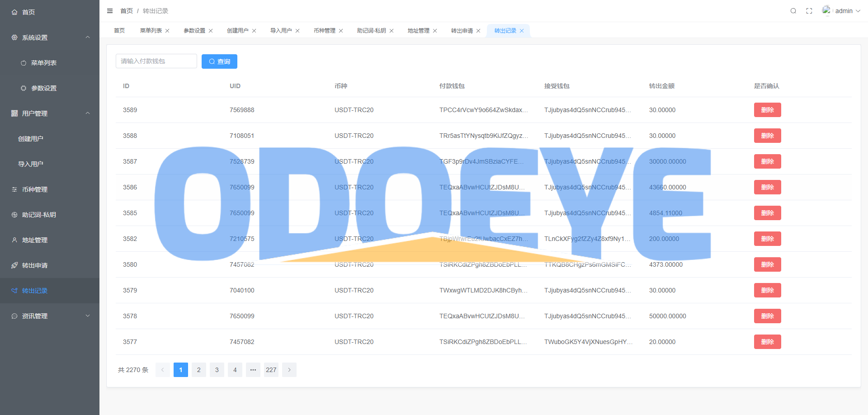Screen dimensions: 868x415
Task: Select 转出记录 in the sidebar
Action: pyautogui.click(x=50, y=291)
